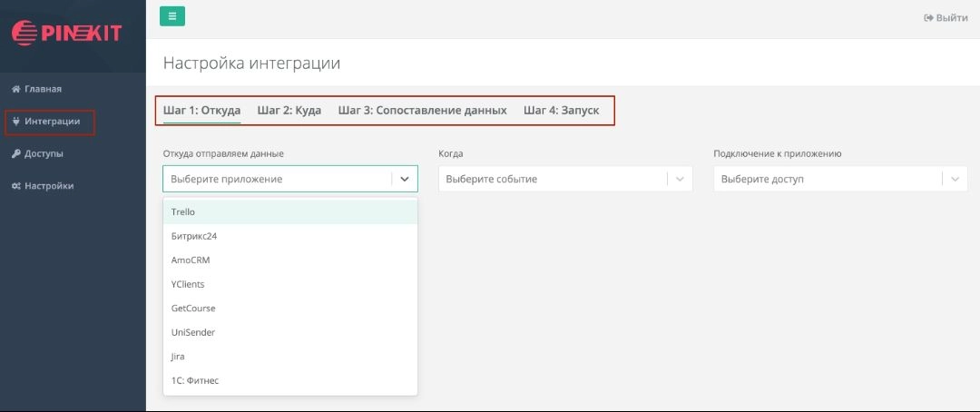Open Настройки in the sidebar
The width and height of the screenshot is (980, 412).
[x=48, y=186]
